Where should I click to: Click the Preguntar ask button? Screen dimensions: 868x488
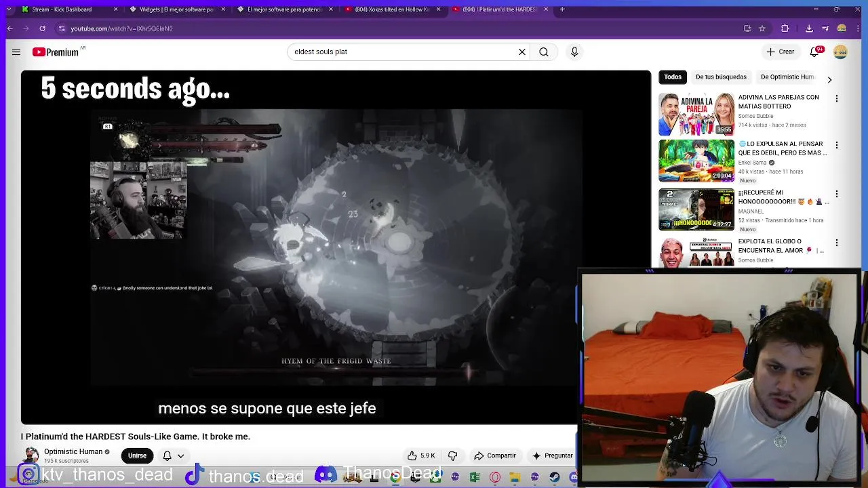pyautogui.click(x=552, y=455)
